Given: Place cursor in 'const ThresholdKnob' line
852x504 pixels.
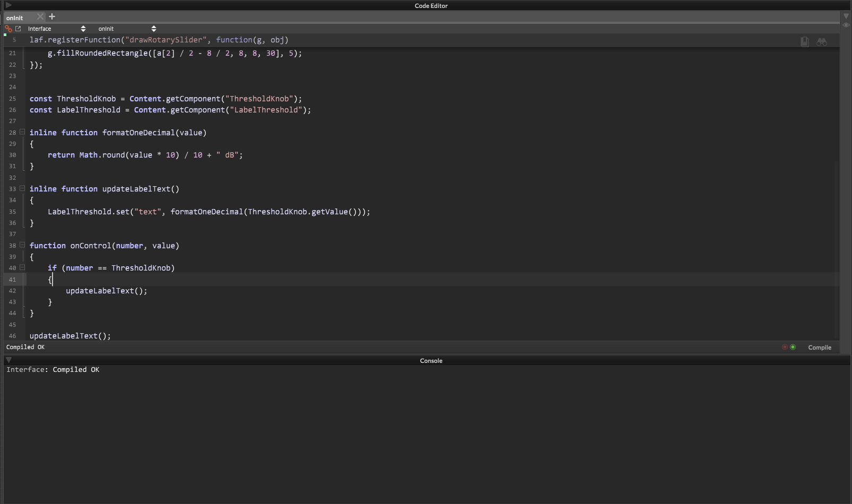Looking at the screenshot, I should (166, 99).
